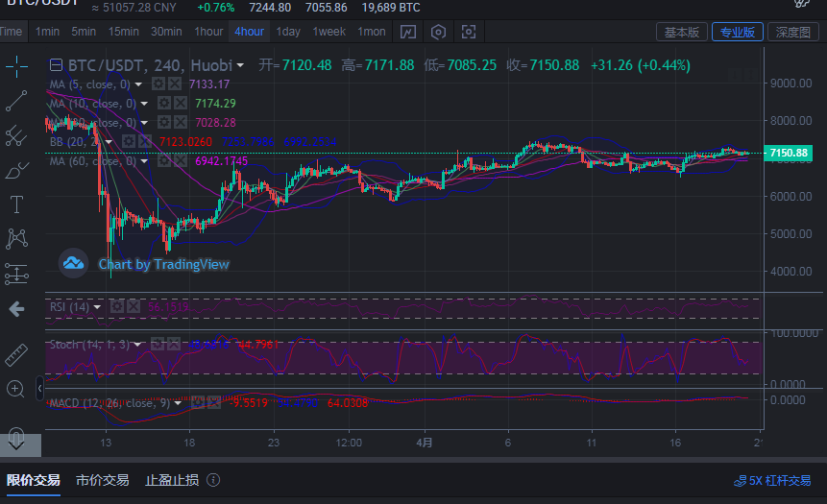Screen dimensions: 827x504
Task: Open settings gear for MA 60 indicator
Action: point(164,160)
